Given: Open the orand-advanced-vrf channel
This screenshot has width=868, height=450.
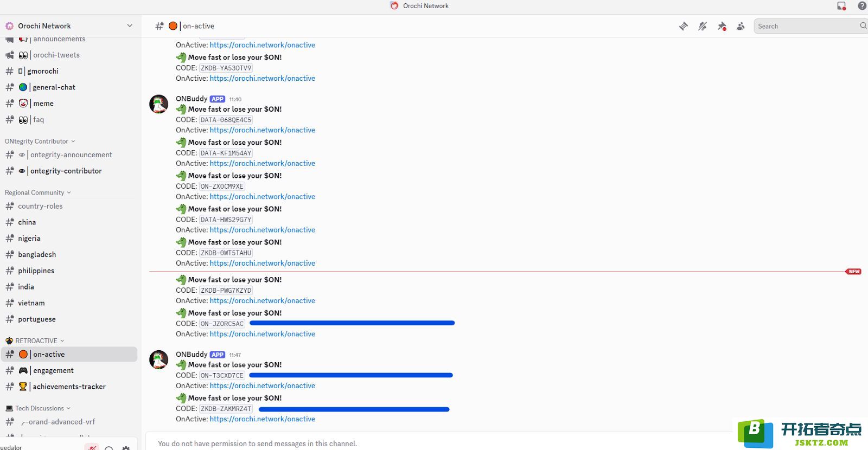Looking at the screenshot, I should (69, 422).
